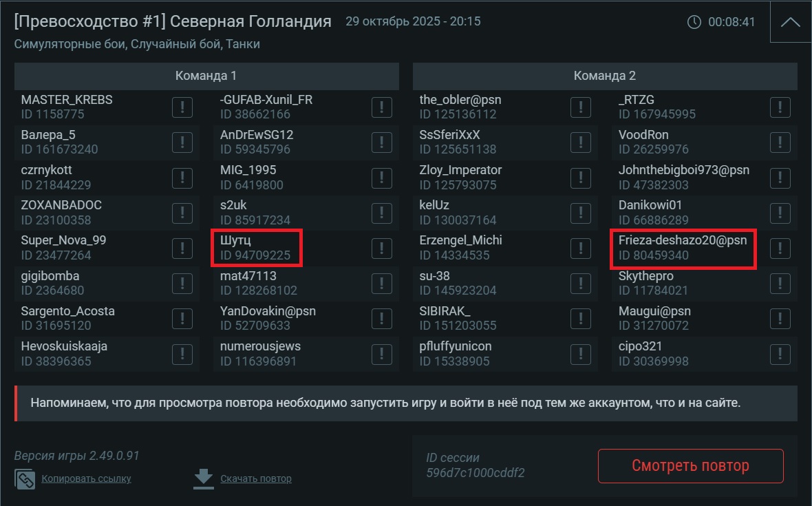This screenshot has width=812, height=506.
Task: Click the Скачать повтор link
Action: 256,478
